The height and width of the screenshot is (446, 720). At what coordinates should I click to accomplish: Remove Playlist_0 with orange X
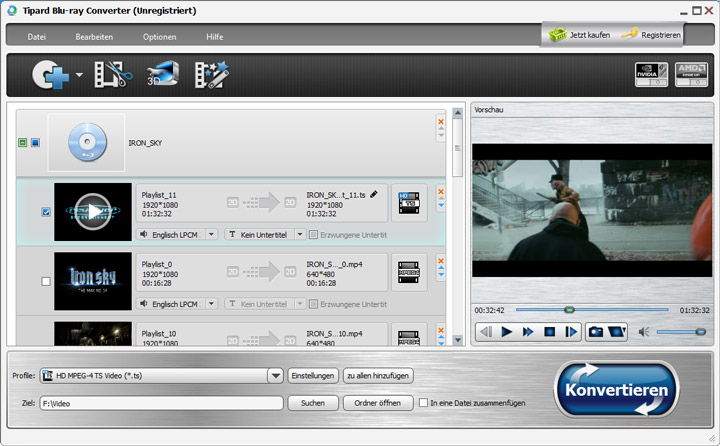pyautogui.click(x=441, y=260)
